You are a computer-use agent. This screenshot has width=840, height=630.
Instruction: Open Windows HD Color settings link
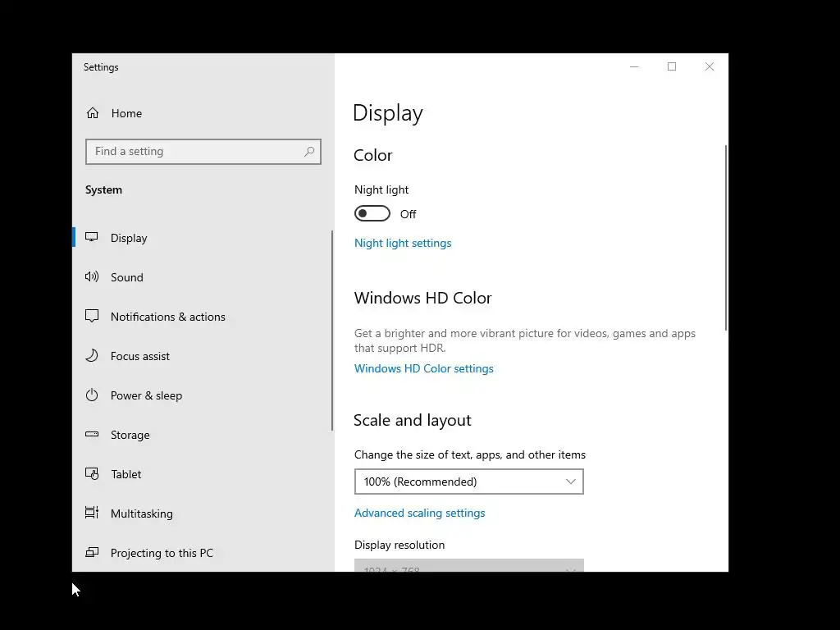pos(424,368)
